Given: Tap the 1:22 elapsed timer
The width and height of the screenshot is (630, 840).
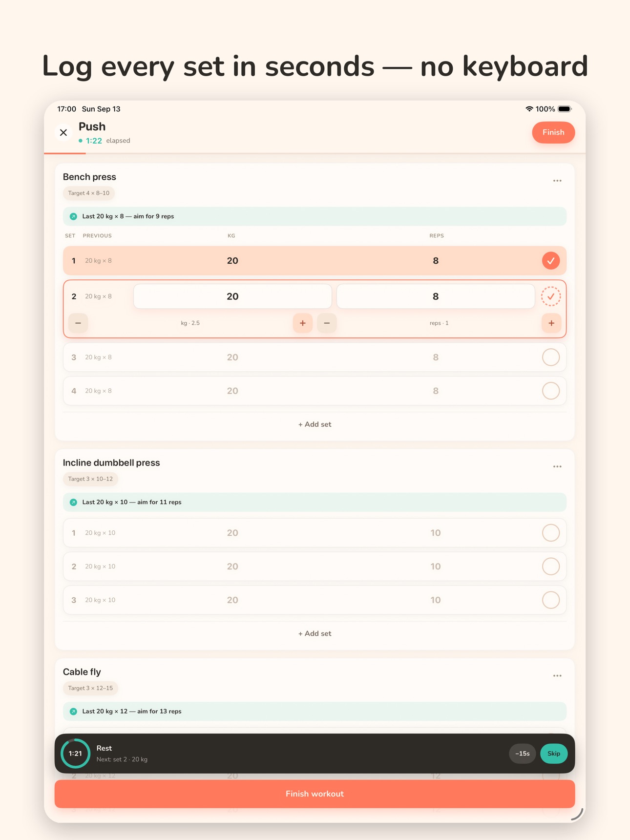Looking at the screenshot, I should [x=94, y=141].
